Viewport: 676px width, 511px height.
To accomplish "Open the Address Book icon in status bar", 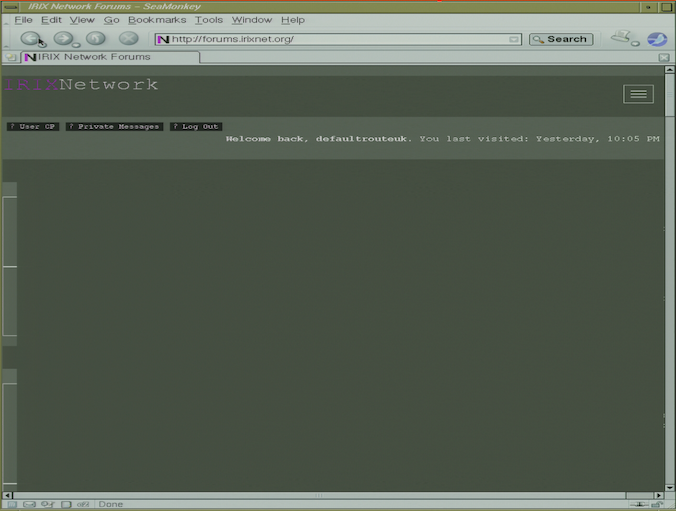I will click(x=66, y=504).
